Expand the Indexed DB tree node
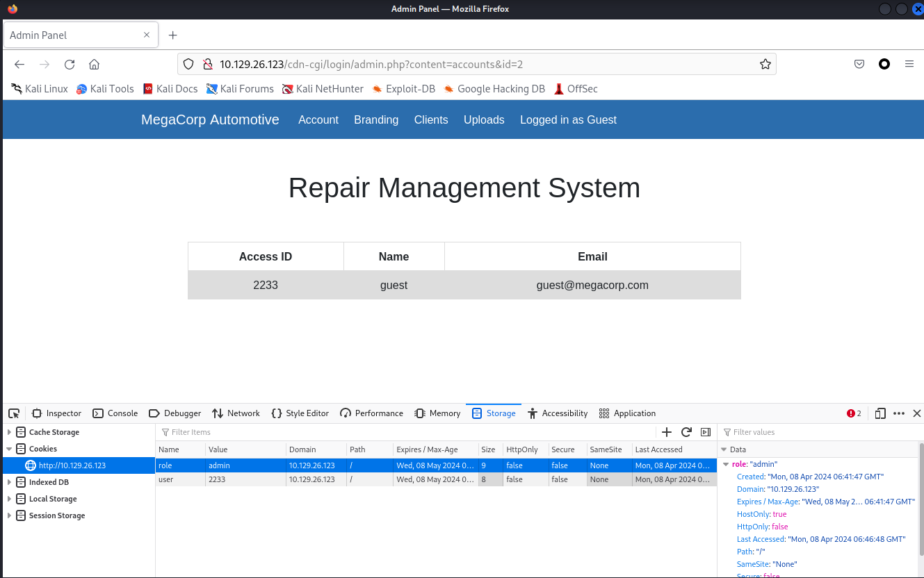 tap(10, 482)
